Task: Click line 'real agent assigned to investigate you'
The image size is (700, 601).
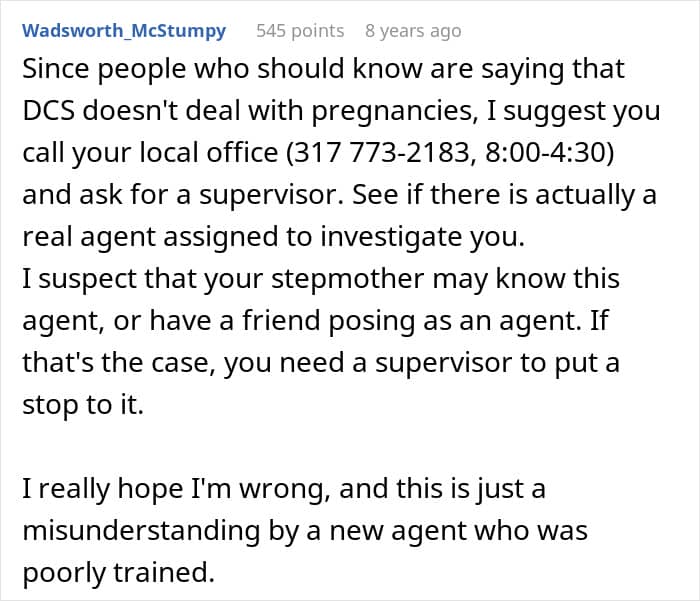Action: tap(273, 236)
